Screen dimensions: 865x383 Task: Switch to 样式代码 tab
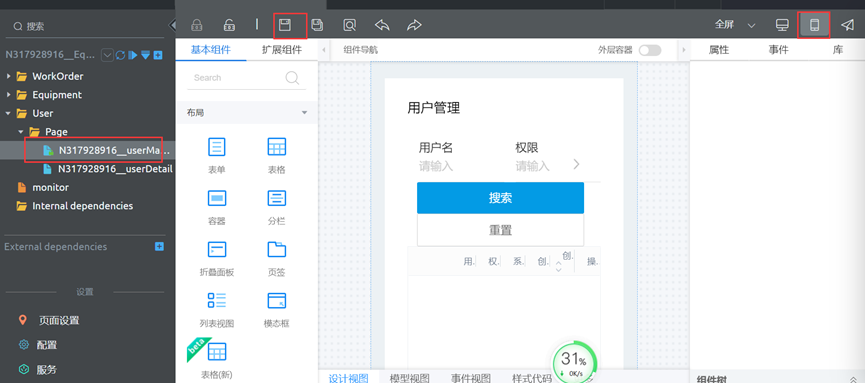[x=532, y=378]
